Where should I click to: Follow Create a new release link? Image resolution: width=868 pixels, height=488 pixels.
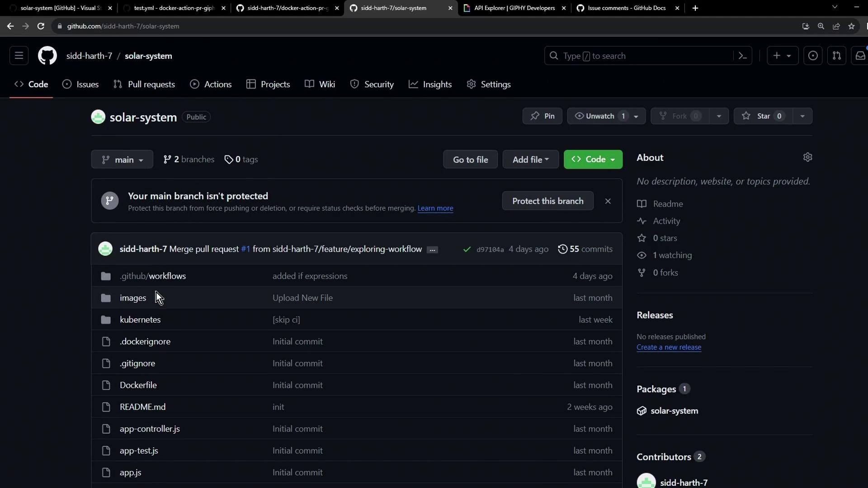[669, 347]
